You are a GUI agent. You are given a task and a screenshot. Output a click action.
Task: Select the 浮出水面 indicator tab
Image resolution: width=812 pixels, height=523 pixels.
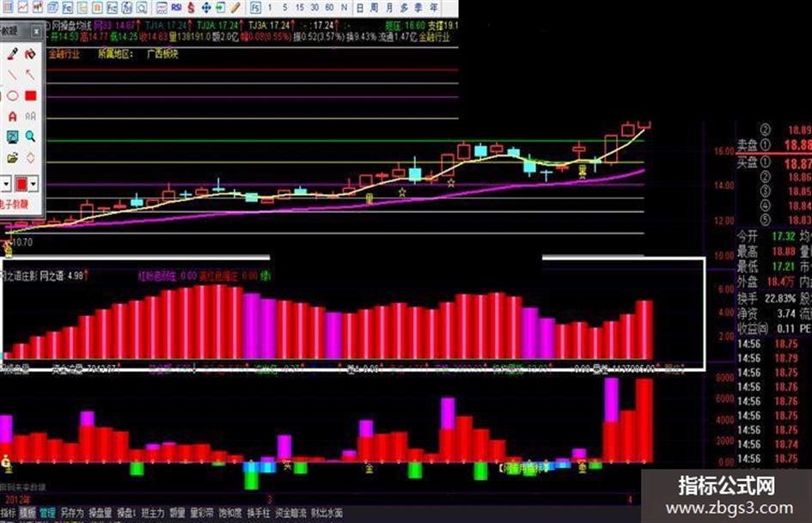coord(327,514)
